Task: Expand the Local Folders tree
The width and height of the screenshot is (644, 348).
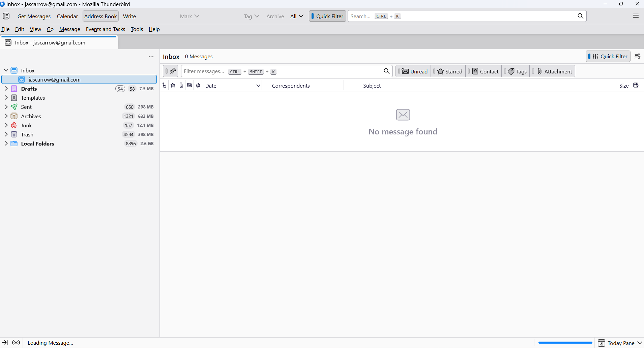Action: pyautogui.click(x=6, y=144)
